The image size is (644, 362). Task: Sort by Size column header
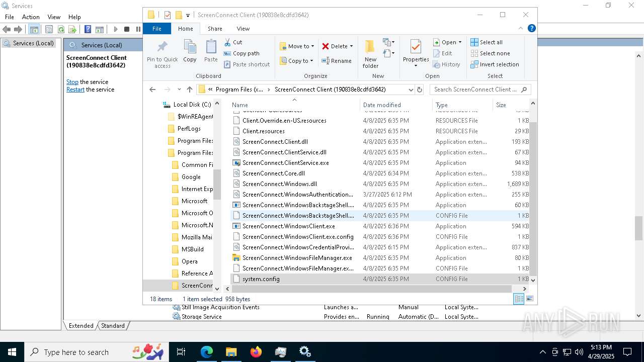(510, 105)
